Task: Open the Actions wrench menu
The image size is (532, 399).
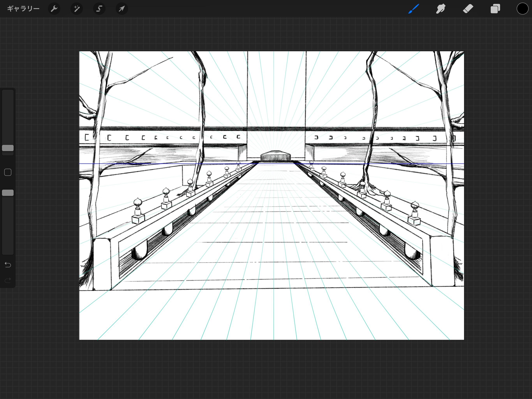Action: click(54, 9)
